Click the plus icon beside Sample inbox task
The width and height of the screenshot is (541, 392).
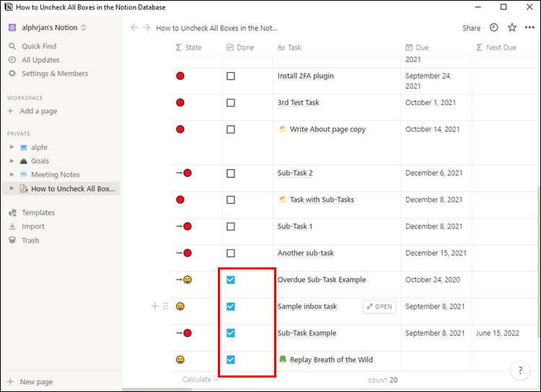point(154,306)
